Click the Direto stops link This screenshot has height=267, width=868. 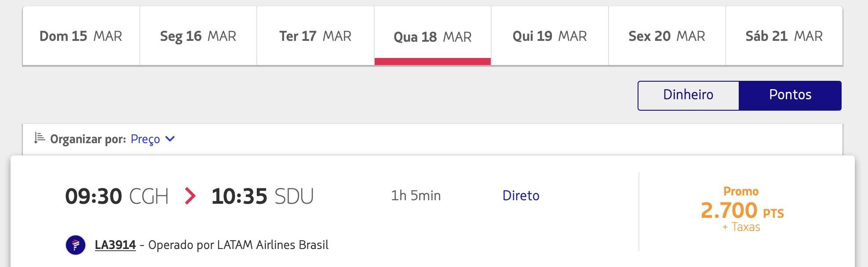pyautogui.click(x=521, y=195)
